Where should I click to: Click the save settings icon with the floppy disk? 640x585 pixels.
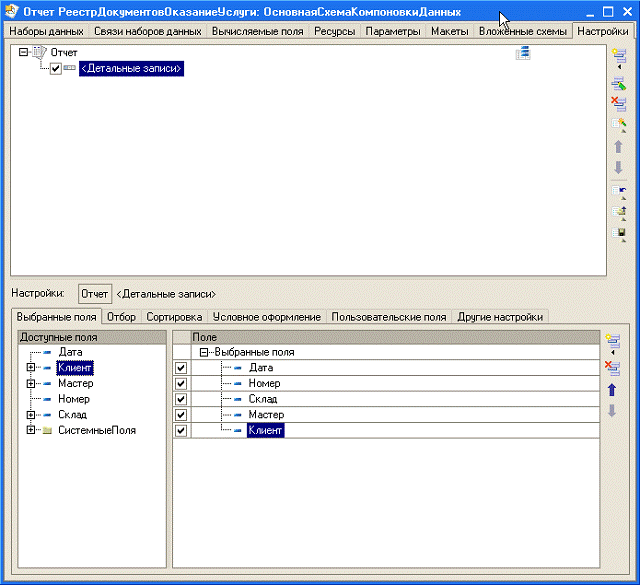coord(618,233)
